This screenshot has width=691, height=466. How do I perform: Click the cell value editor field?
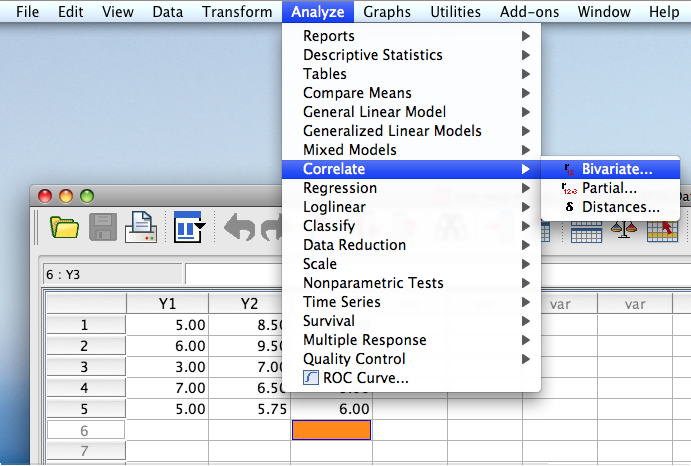tap(234, 274)
